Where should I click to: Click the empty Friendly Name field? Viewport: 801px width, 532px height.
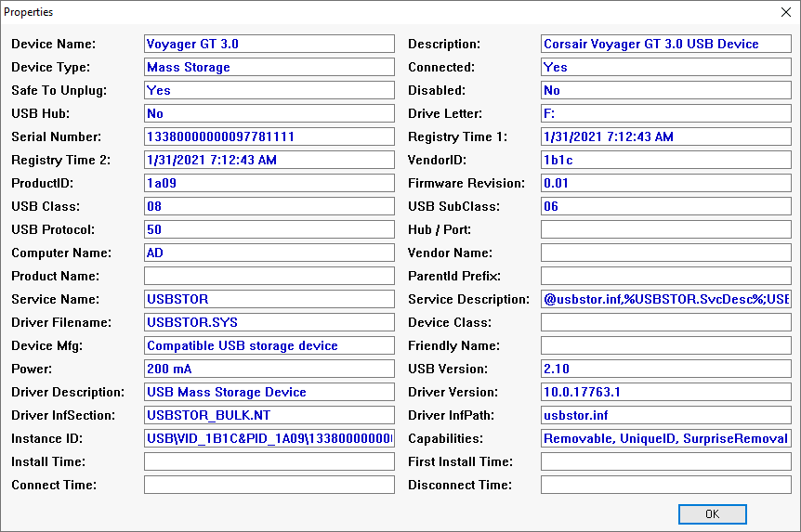(666, 345)
